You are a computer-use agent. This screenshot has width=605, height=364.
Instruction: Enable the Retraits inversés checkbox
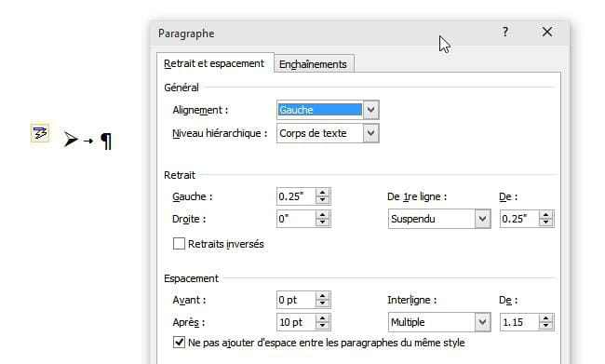coord(179,244)
